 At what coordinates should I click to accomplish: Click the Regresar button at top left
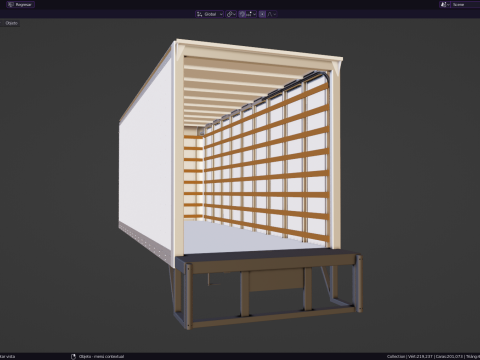click(x=20, y=5)
